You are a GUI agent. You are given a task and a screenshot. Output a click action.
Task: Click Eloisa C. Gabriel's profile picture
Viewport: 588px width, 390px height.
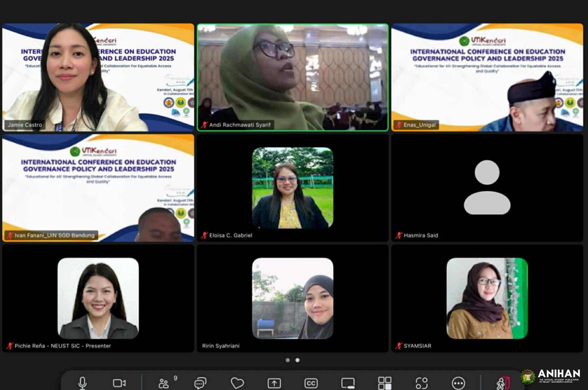(293, 188)
